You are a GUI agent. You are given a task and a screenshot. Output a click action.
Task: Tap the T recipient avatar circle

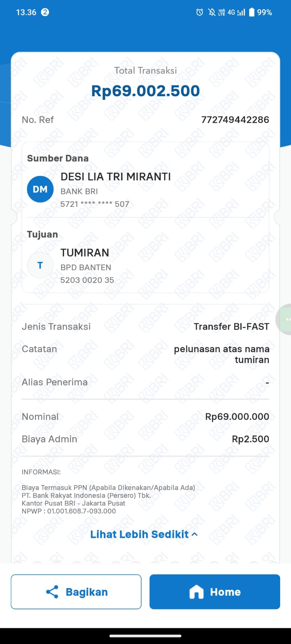click(40, 265)
